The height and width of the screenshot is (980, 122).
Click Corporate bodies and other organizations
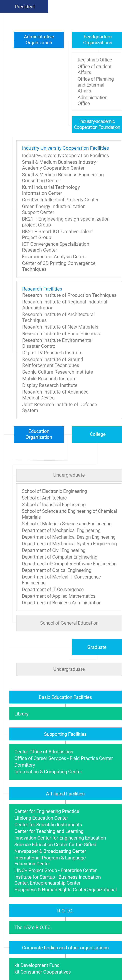coord(65,948)
